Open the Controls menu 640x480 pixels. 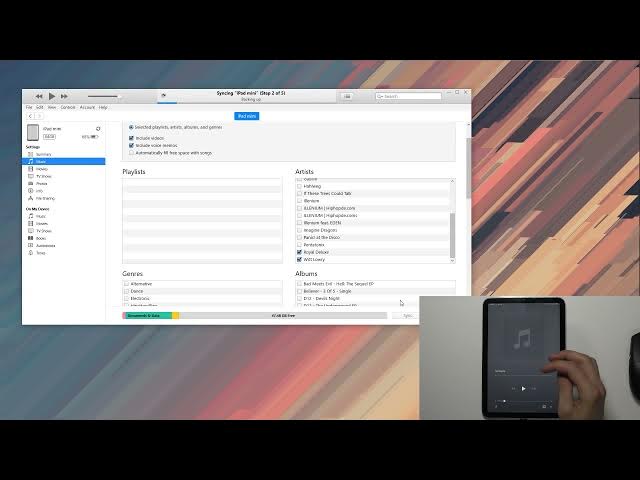(x=68, y=107)
